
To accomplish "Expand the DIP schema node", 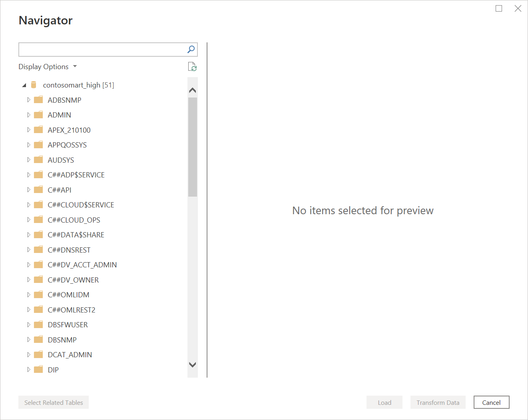I will [28, 369].
